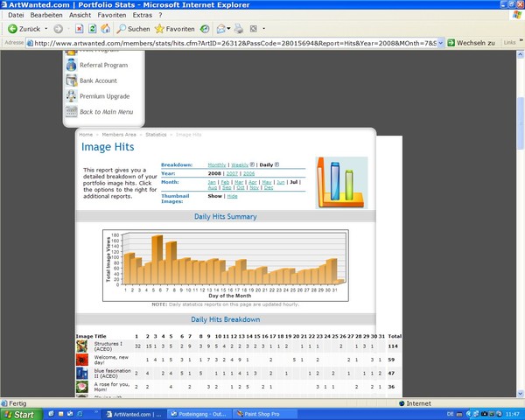The height and width of the screenshot is (420, 525).
Task: Click the mail envelope toolbar icon
Action: (x=221, y=29)
